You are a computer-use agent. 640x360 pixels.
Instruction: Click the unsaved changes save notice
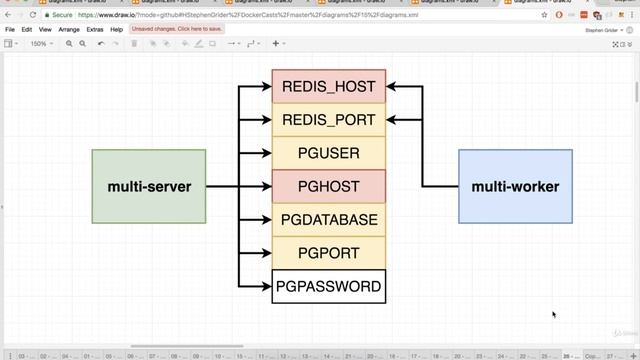point(177,29)
